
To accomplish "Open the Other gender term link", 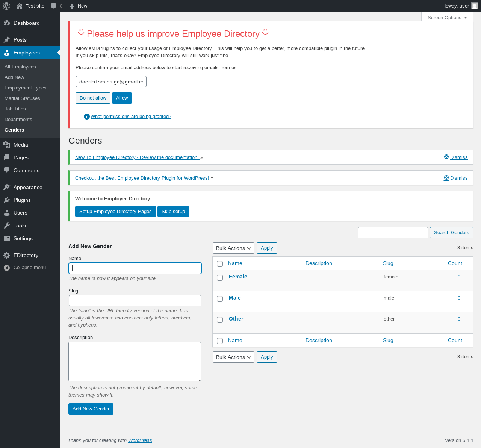I will pos(236,319).
